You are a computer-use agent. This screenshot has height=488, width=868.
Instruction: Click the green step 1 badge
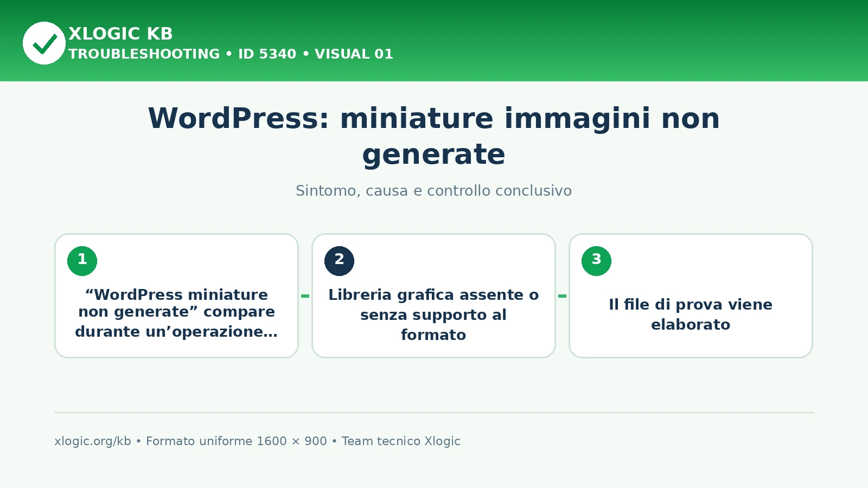(x=82, y=261)
